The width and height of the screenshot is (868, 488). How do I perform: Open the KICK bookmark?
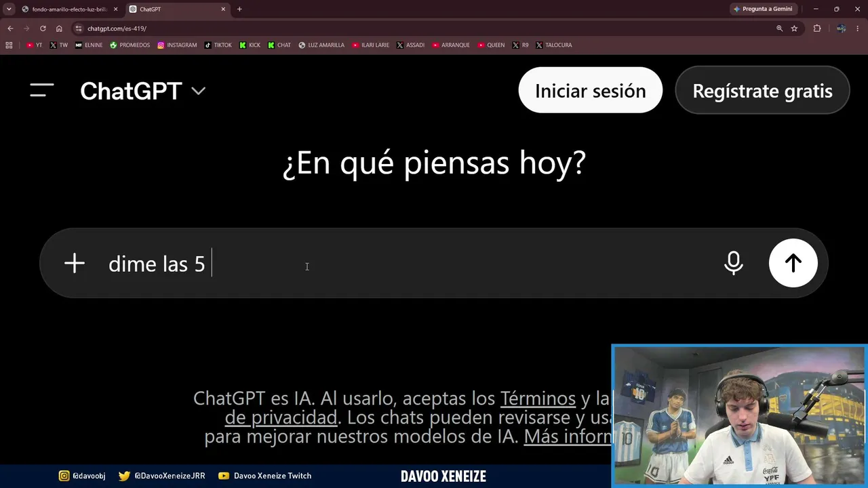click(x=250, y=45)
